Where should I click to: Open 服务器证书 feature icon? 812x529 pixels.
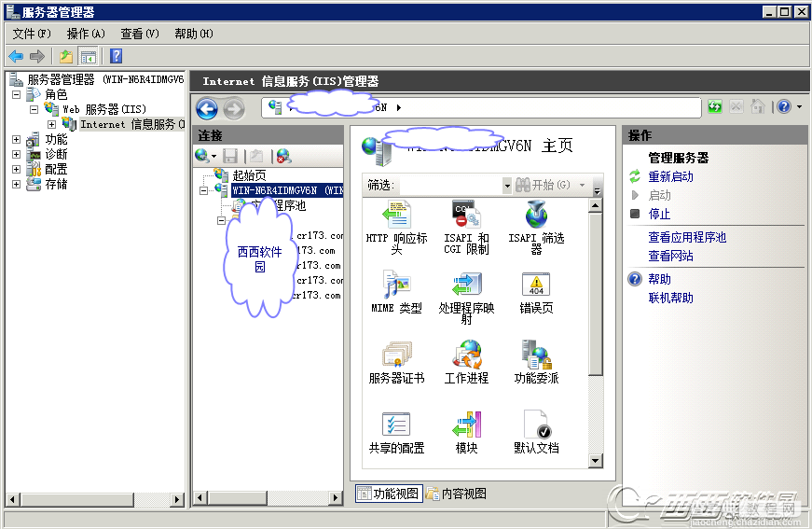(397, 355)
